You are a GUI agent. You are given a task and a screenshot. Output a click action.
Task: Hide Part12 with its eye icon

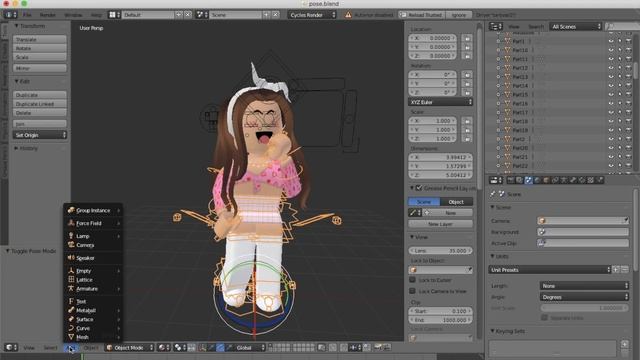[x=611, y=68]
